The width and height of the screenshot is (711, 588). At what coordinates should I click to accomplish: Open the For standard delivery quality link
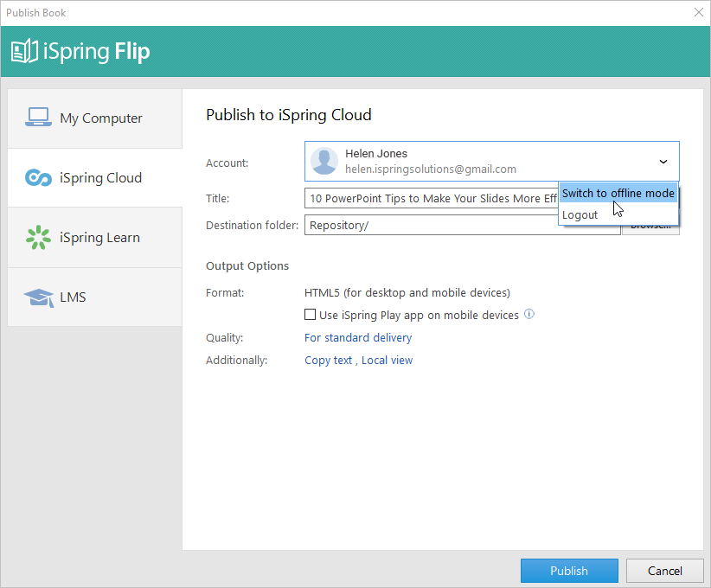(358, 338)
